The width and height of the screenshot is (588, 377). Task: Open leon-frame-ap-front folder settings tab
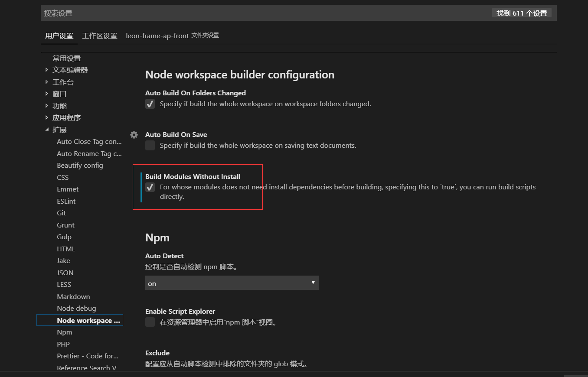[172, 36]
